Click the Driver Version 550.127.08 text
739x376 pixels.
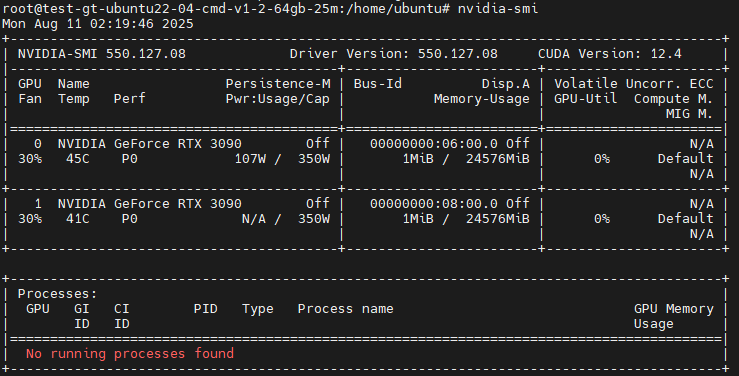tap(394, 54)
